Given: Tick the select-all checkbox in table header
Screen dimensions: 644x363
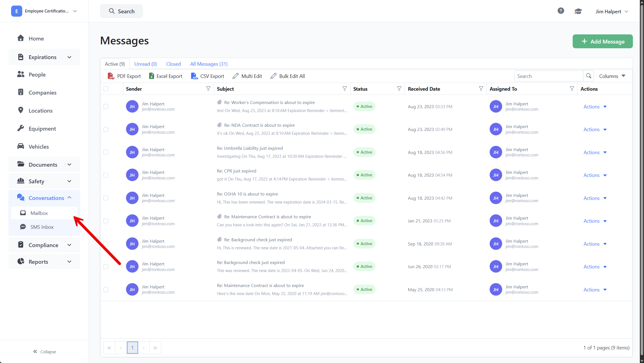Looking at the screenshot, I should [106, 89].
